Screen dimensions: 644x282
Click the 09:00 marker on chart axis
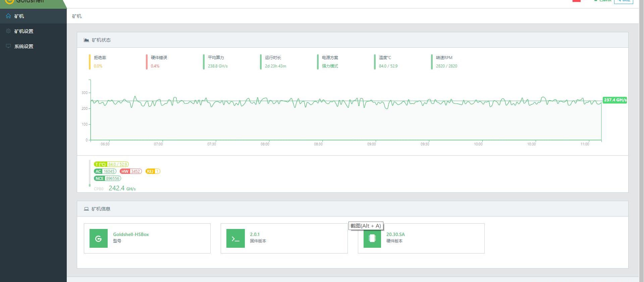coord(371,144)
